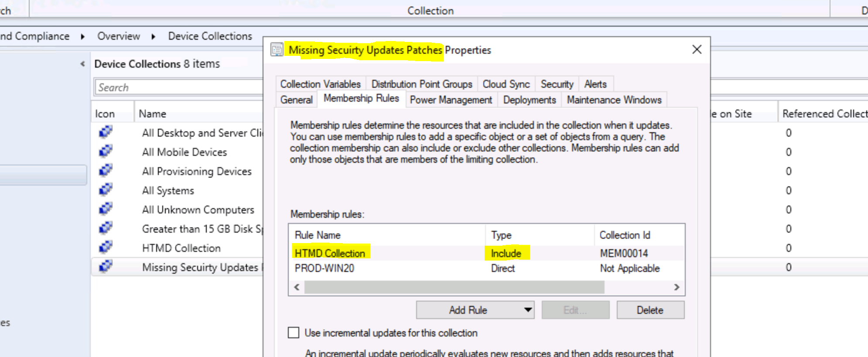Open the Power Management tab
Screen dimensions: 868x357
[451, 100]
